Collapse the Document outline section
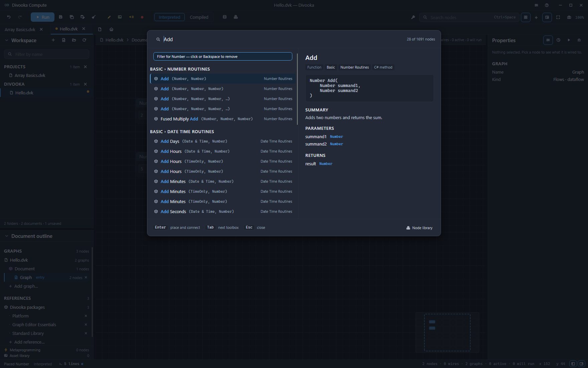This screenshot has height=368, width=588. tap(6, 236)
